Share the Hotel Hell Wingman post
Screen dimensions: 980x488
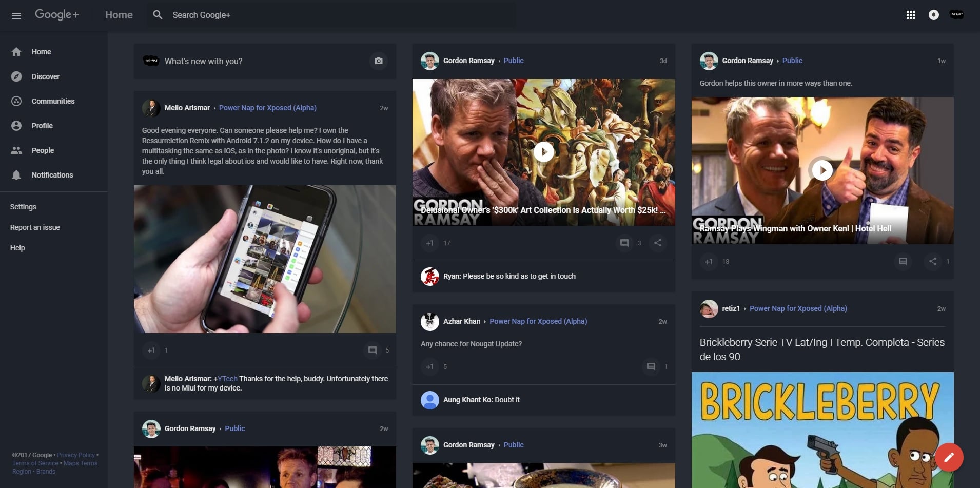coord(933,262)
